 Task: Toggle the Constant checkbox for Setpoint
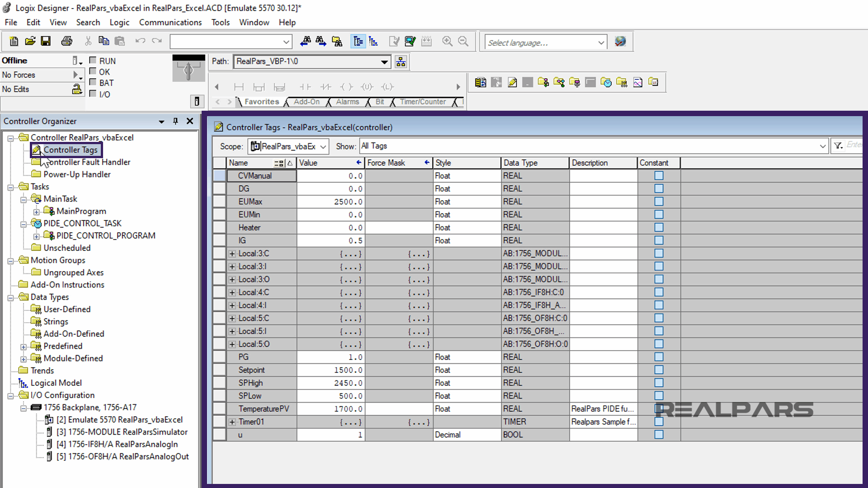[659, 370]
